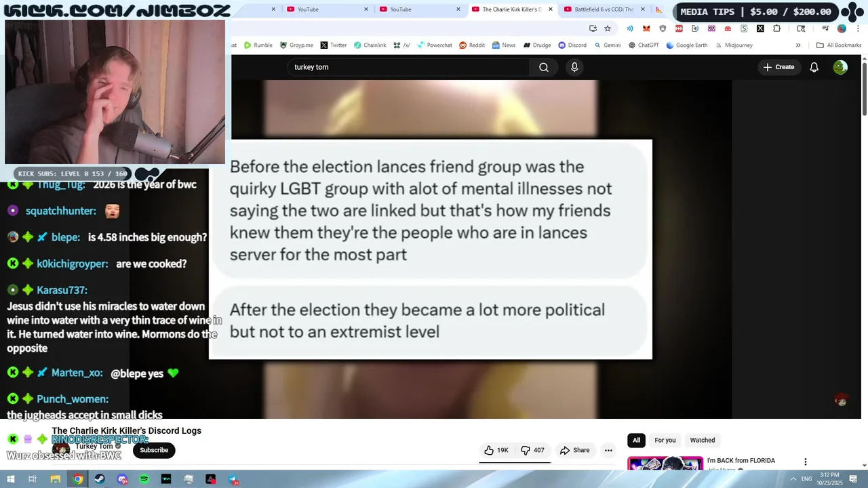Select the For you filter tab

point(665,440)
